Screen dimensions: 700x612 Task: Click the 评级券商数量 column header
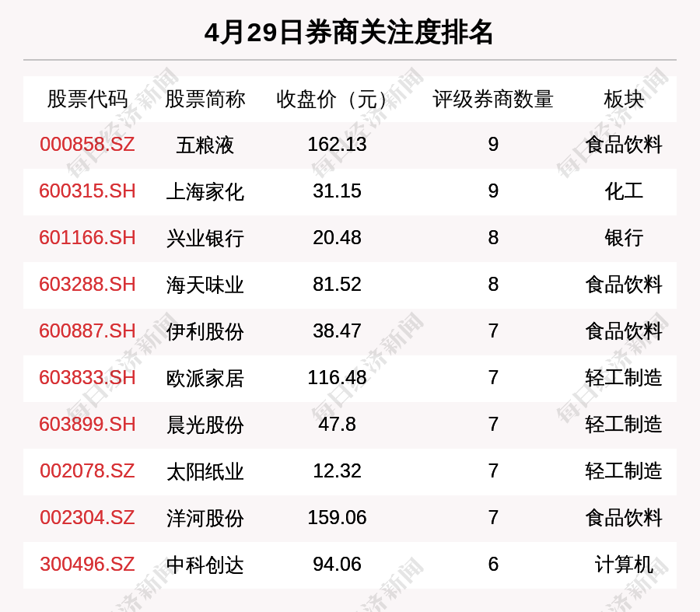pyautogui.click(x=493, y=99)
